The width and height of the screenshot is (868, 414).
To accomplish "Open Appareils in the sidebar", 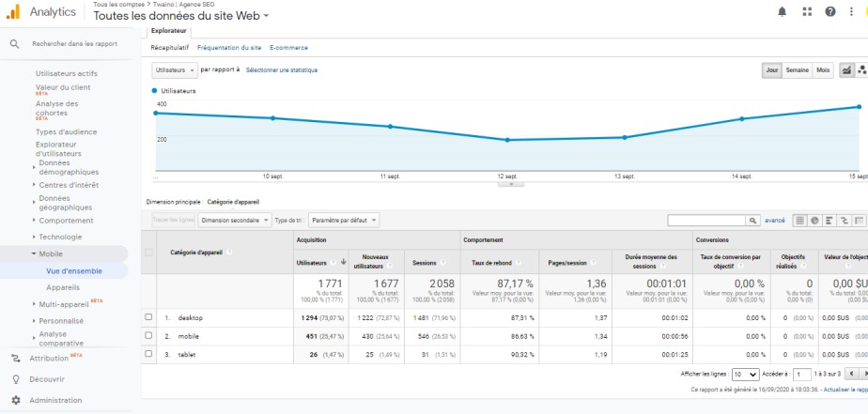I will click(63, 288).
